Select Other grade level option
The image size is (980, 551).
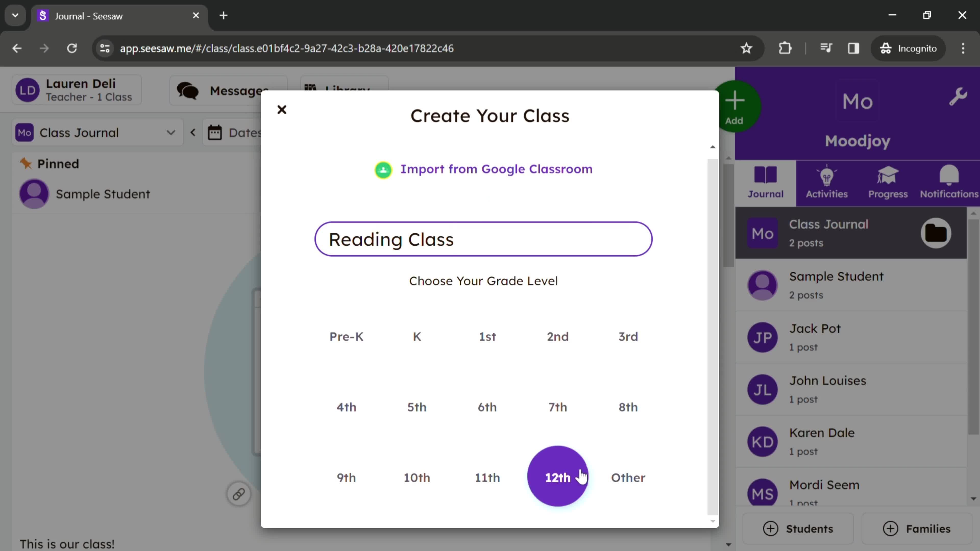coord(628,477)
